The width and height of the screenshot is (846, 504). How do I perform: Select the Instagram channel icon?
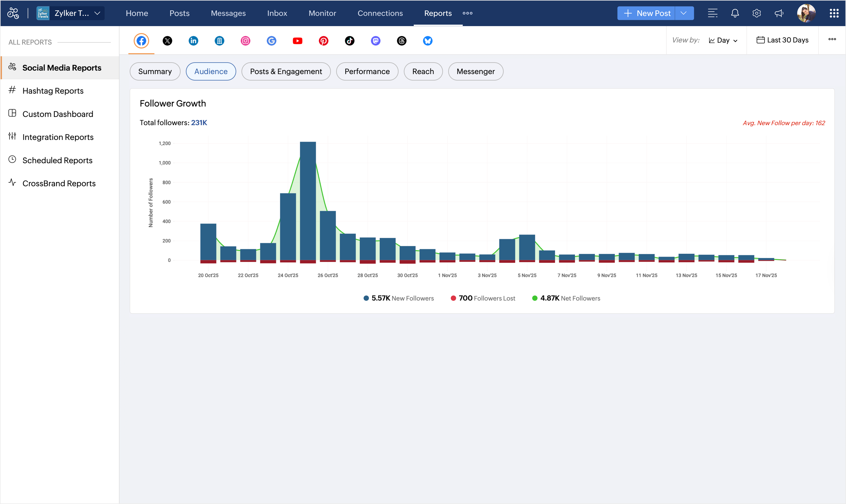tap(245, 41)
